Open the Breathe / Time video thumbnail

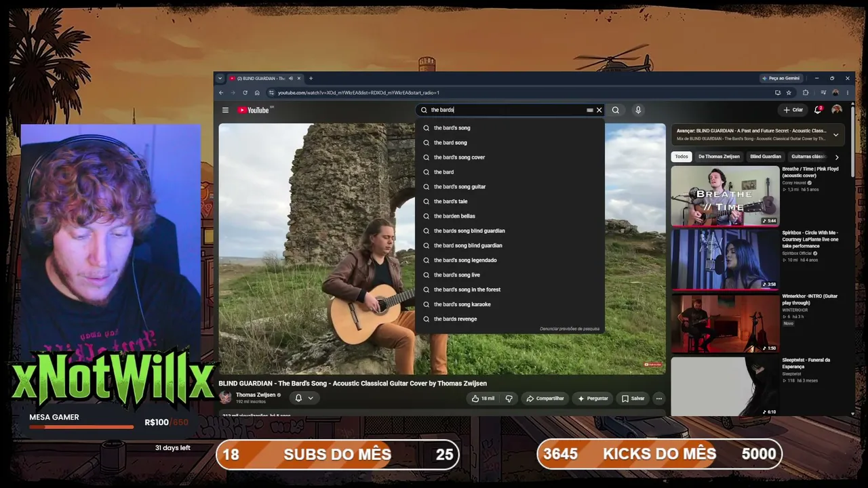[725, 196]
